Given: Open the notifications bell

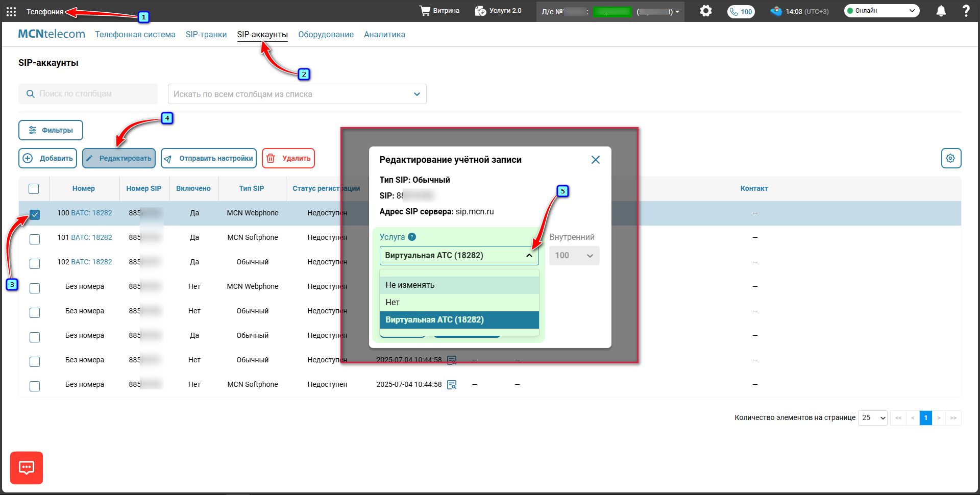Looking at the screenshot, I should pyautogui.click(x=941, y=11).
